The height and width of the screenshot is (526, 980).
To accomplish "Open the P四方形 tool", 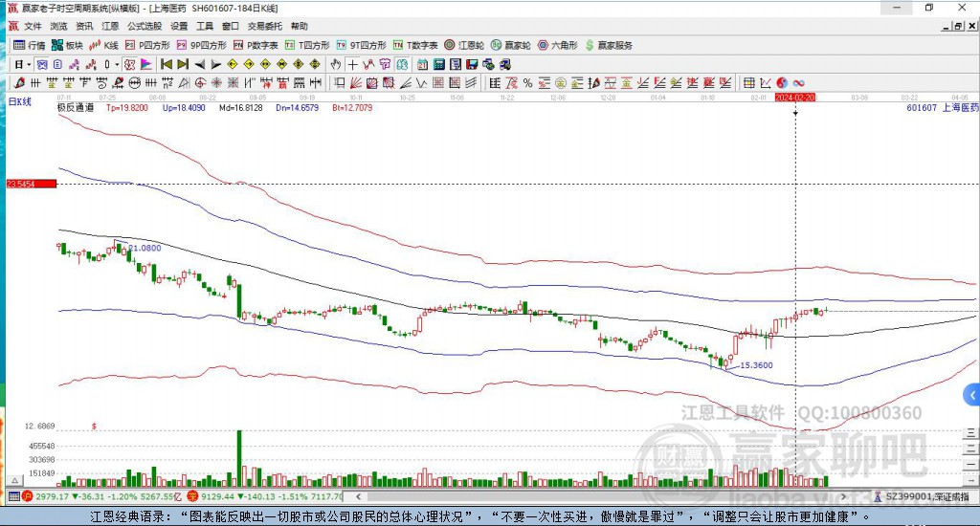I will [x=147, y=45].
